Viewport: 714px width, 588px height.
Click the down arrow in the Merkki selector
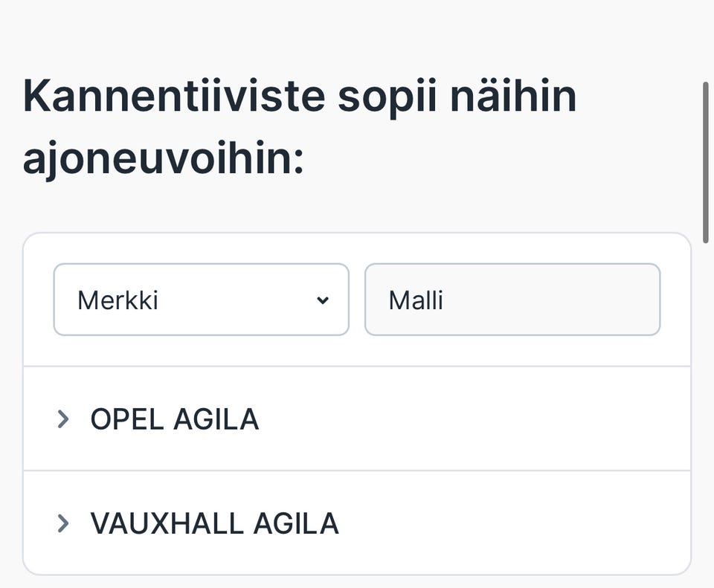[321, 300]
